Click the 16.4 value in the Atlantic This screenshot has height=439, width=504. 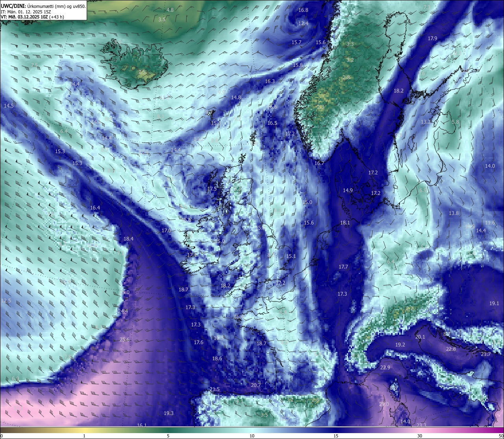(95, 208)
